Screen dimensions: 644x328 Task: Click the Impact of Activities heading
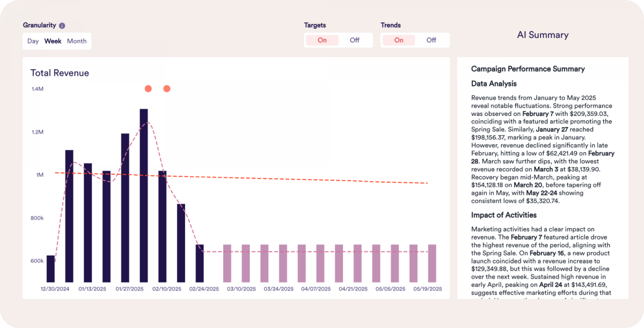(503, 215)
